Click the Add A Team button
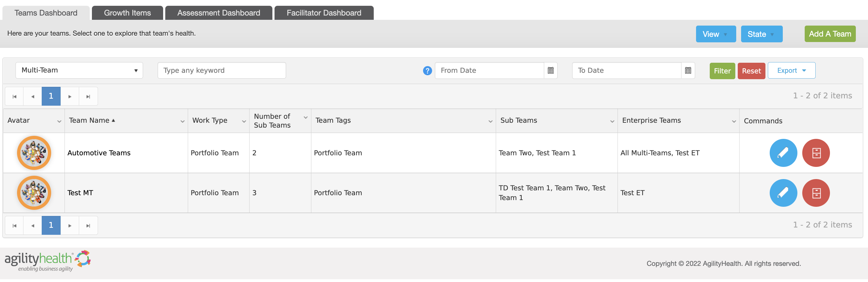Screen dimensions: 868x282 [830, 34]
